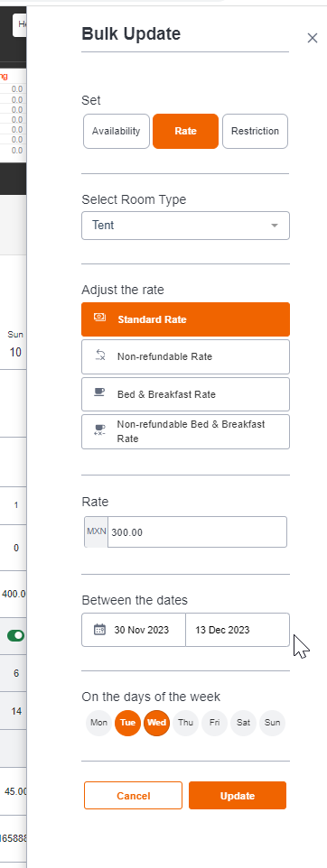This screenshot has width=327, height=868.
Task: Select the Rate tab
Action: click(186, 131)
